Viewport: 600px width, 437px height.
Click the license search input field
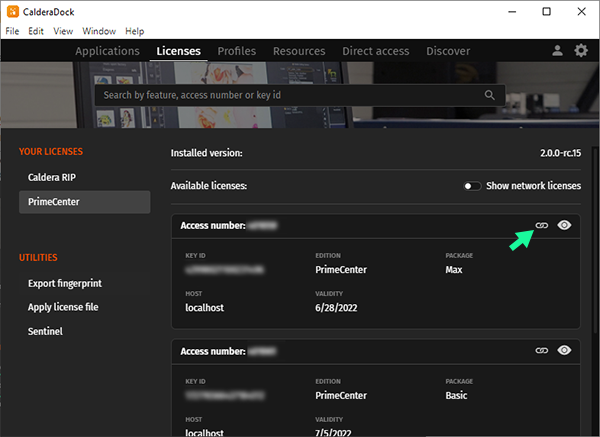tap(290, 95)
